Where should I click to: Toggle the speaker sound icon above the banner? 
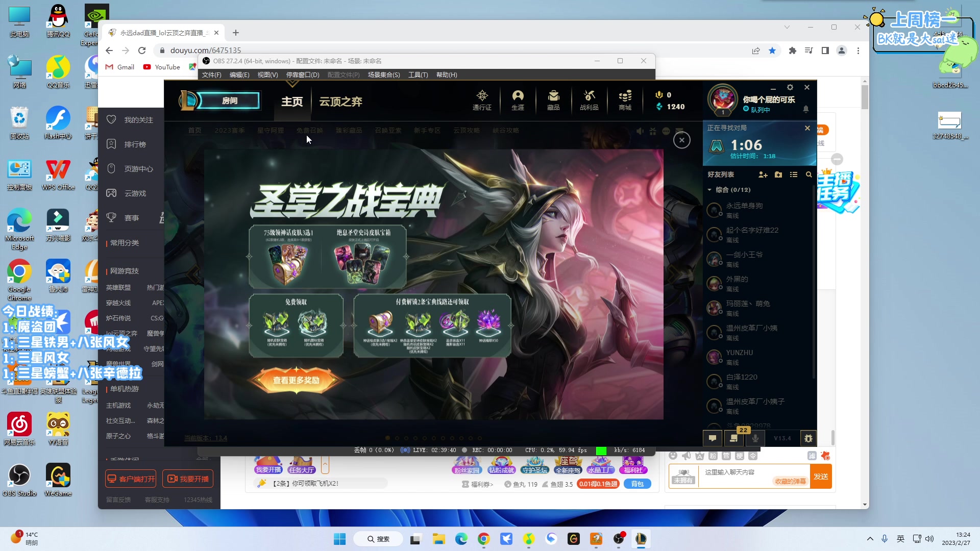(640, 131)
